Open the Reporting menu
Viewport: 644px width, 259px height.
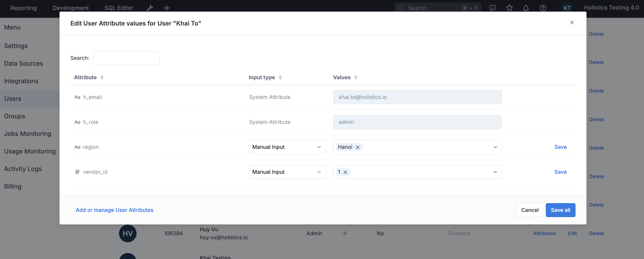click(x=24, y=8)
